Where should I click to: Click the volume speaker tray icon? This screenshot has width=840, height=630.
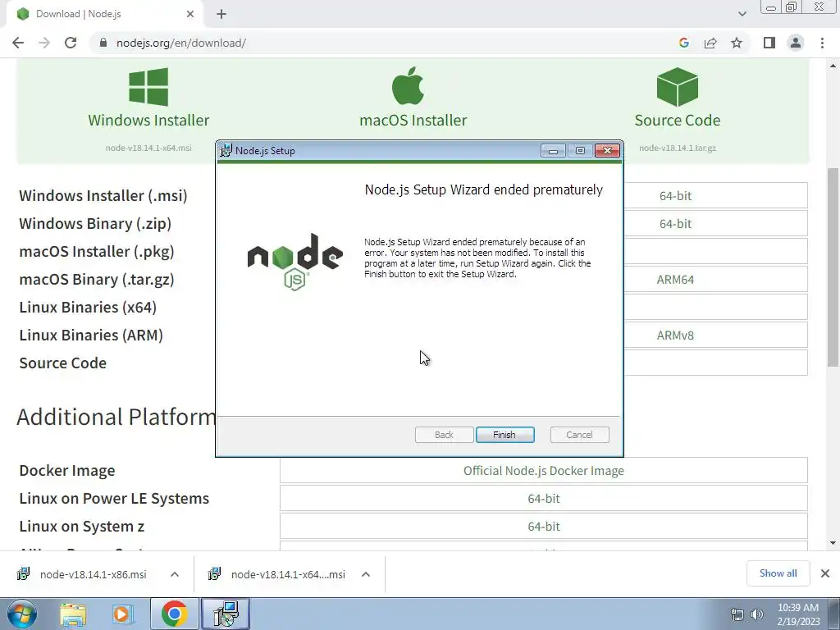tap(757, 614)
